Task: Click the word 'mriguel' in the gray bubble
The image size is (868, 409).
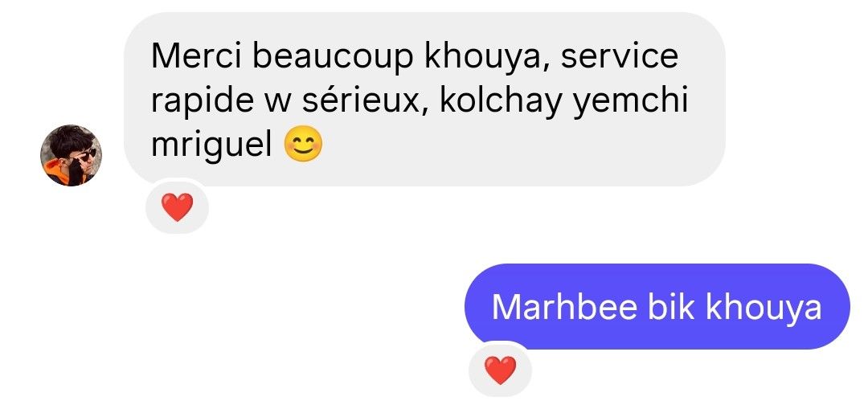Action: point(211,145)
